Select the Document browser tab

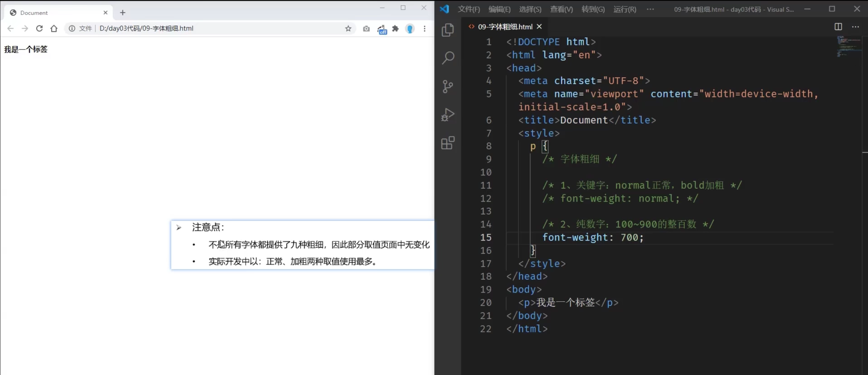58,13
